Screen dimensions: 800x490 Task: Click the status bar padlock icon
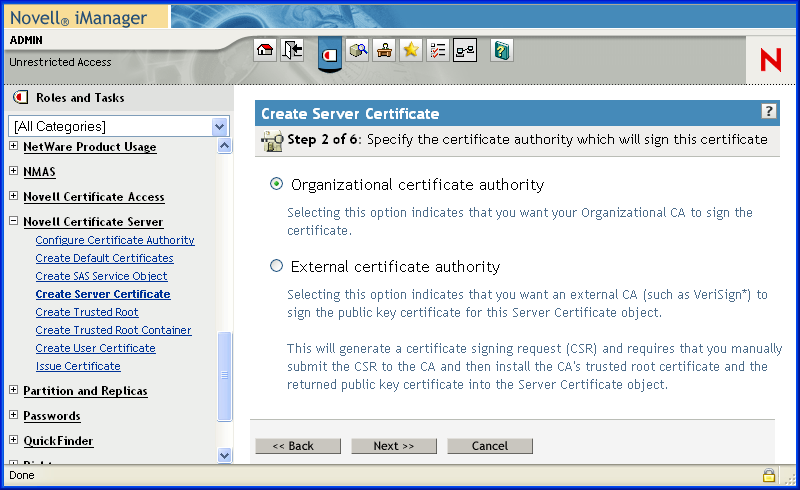click(769, 475)
